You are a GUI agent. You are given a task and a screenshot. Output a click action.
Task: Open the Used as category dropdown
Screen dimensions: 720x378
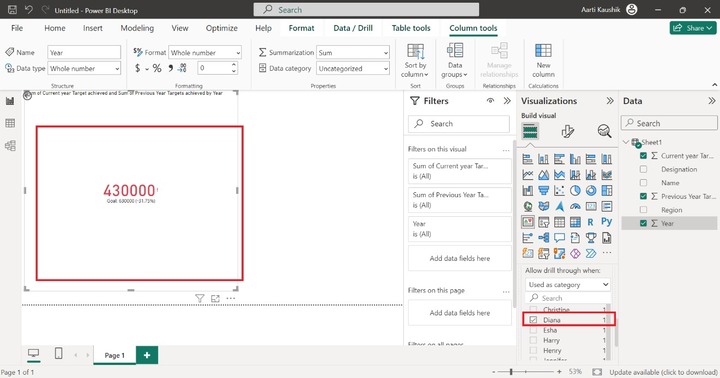tap(568, 285)
